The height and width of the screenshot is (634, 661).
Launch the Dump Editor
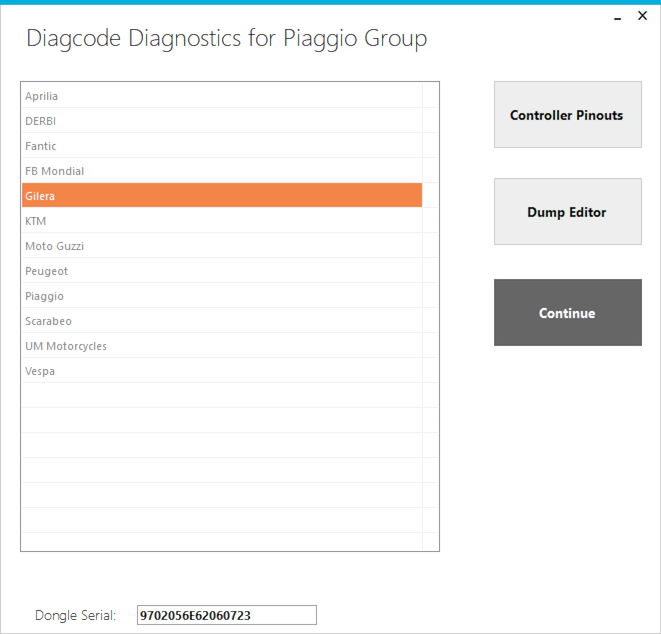[568, 212]
